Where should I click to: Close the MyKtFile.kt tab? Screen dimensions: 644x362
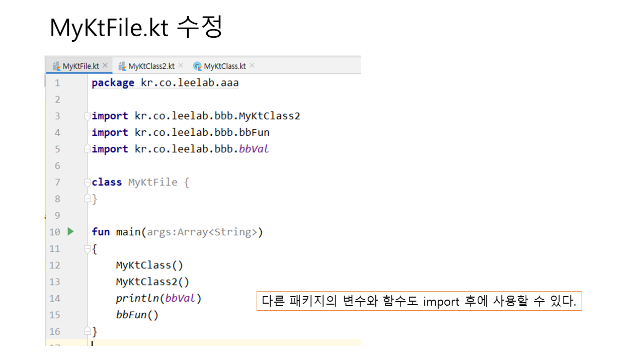pos(105,65)
